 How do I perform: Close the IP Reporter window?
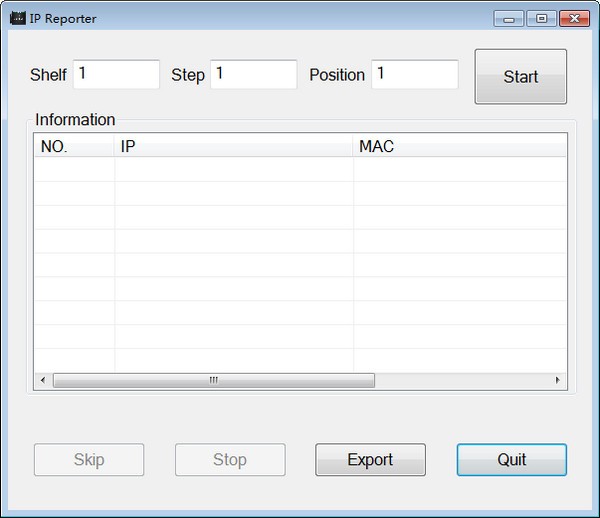click(x=574, y=19)
